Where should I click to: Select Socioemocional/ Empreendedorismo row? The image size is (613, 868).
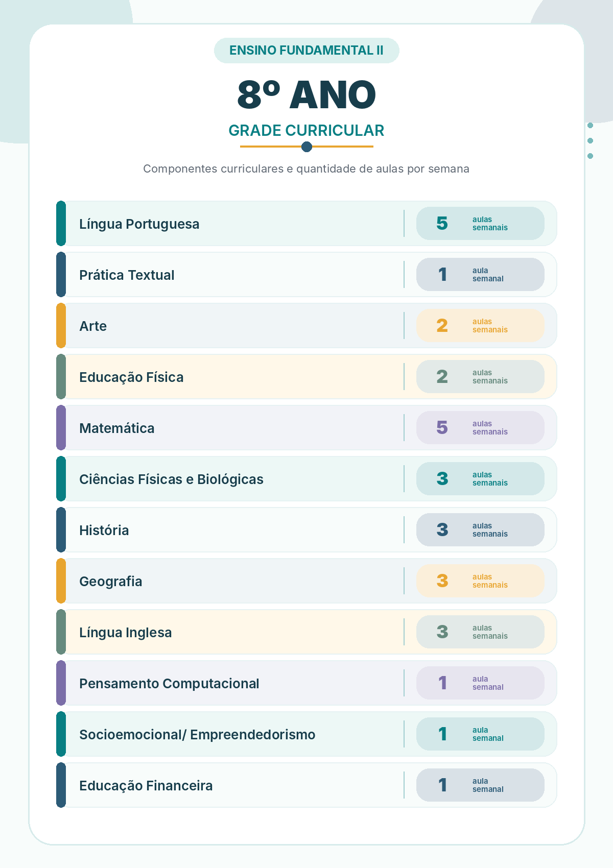[306, 734]
